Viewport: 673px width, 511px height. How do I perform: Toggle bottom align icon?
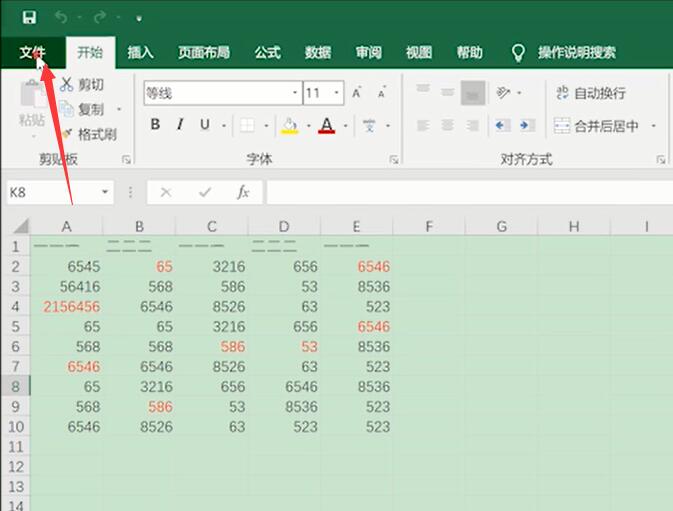[473, 93]
